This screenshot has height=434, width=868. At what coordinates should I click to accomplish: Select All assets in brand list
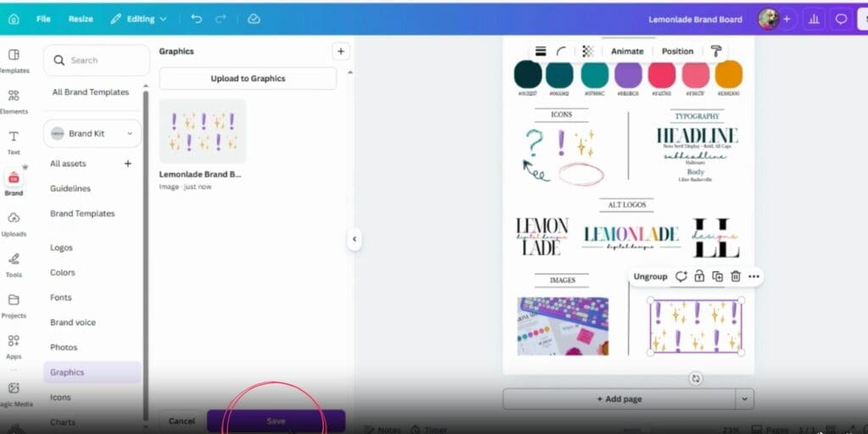pyautogui.click(x=68, y=164)
